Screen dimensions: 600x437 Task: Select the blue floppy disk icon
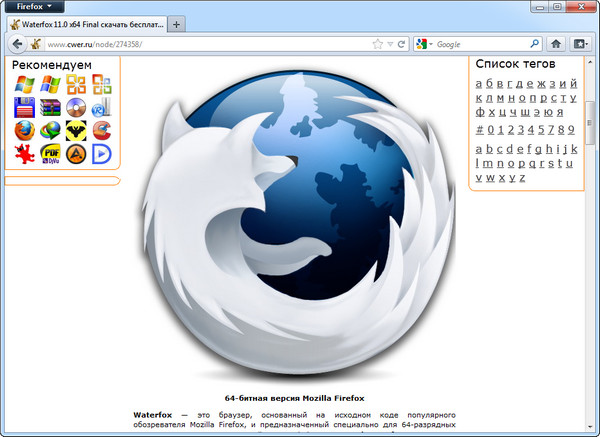point(24,107)
